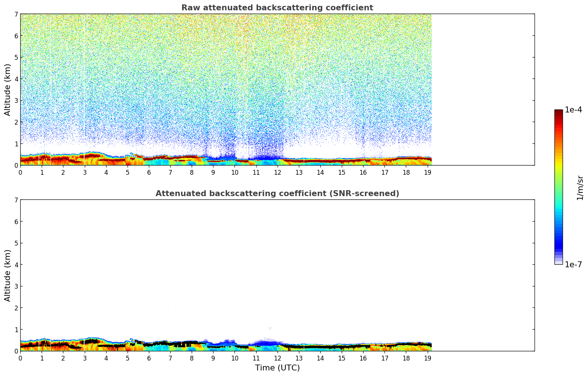Select the 'Time (UTC)' x-axis label
Viewport: 588px width, 376px height.
click(x=277, y=368)
